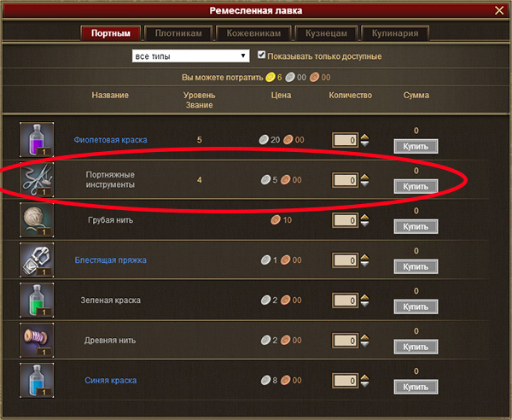This screenshot has height=420, width=512.
Task: Click Купить for Древняя нить
Action: point(416,347)
